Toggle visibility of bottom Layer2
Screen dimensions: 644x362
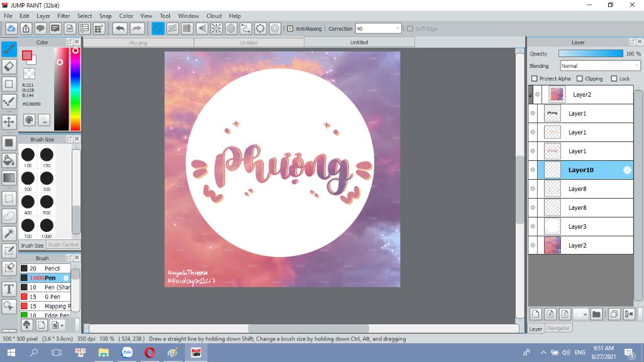533,246
